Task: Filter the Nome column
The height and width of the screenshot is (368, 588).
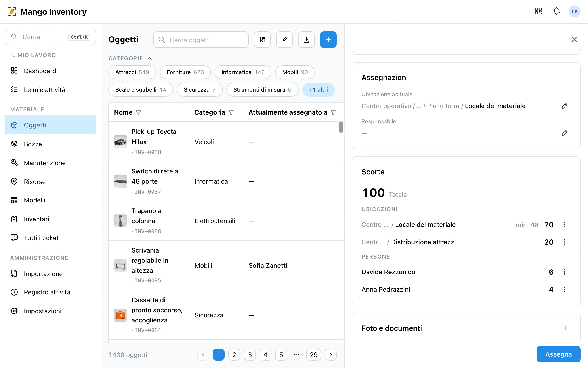Action: coord(139,112)
